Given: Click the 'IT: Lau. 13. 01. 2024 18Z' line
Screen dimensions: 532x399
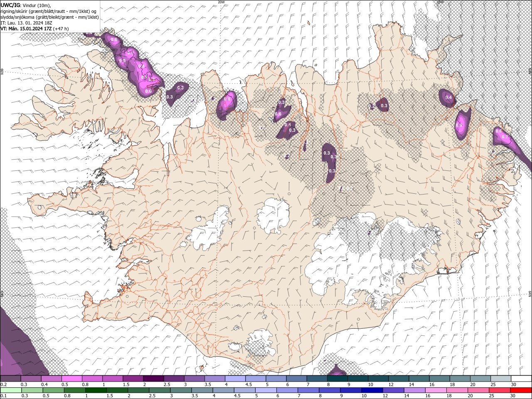Looking at the screenshot, I should [26, 22].
